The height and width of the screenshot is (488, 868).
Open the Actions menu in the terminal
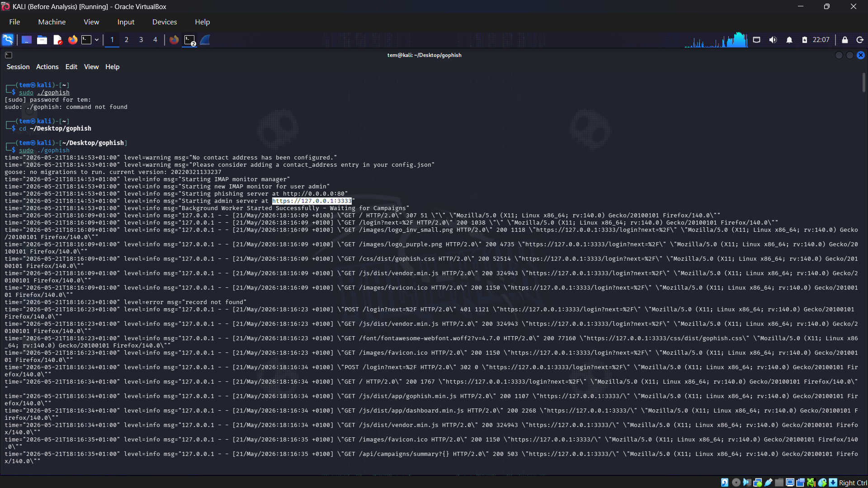47,67
